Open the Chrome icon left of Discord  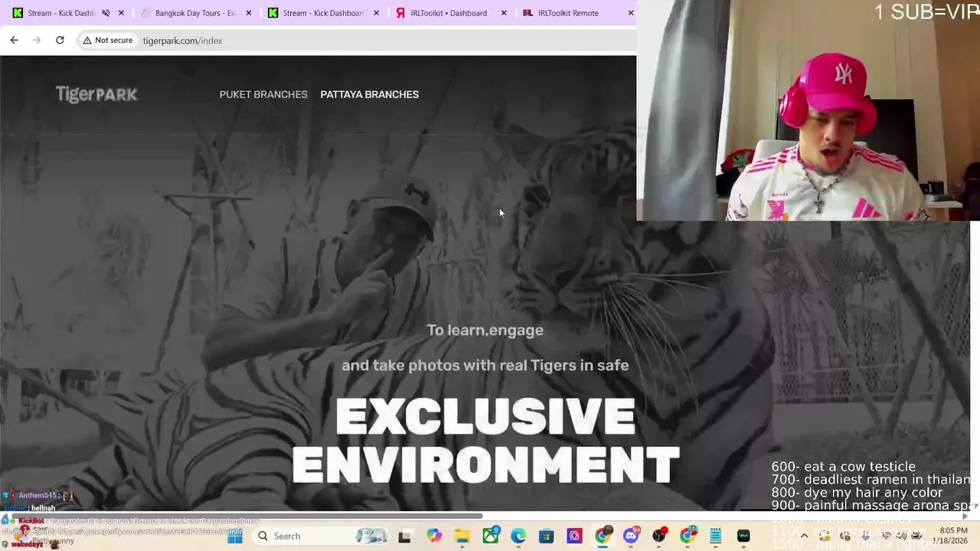tap(603, 536)
